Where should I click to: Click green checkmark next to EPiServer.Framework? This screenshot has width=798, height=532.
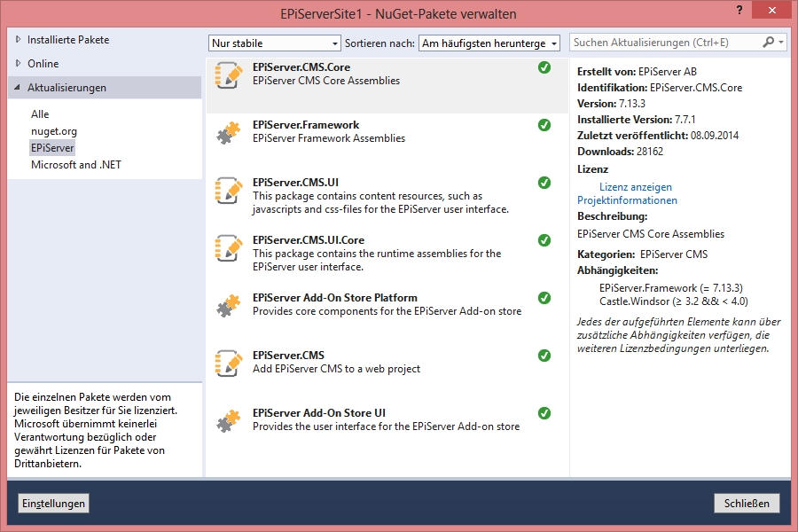[544, 125]
